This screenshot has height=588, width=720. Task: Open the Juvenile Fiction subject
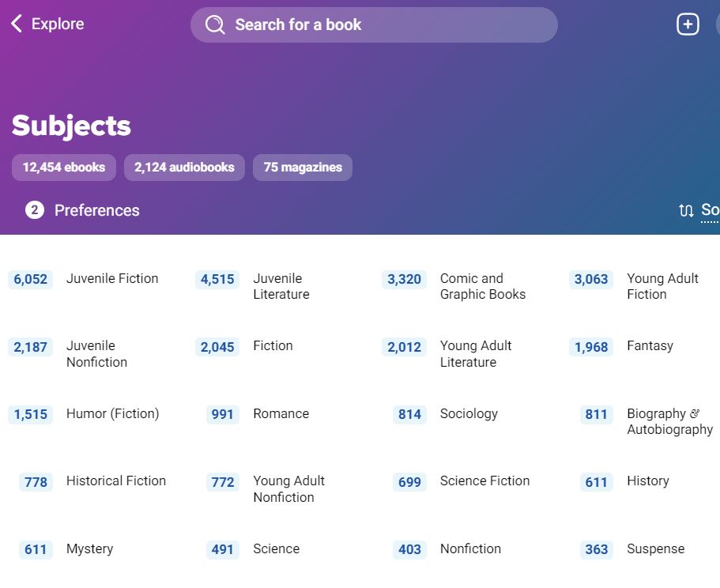click(x=112, y=279)
